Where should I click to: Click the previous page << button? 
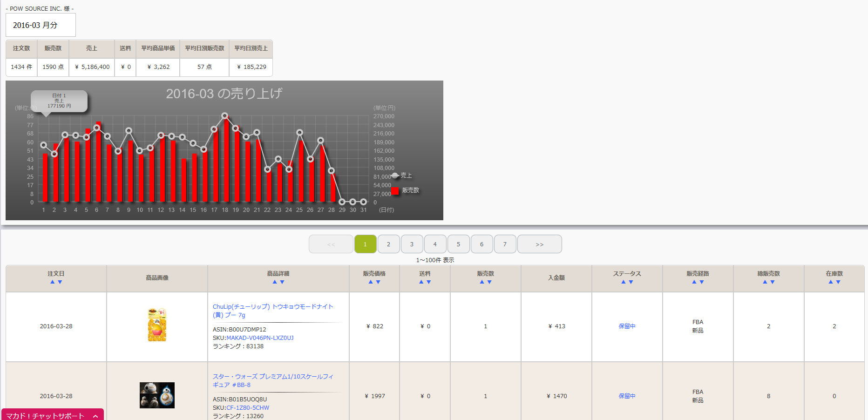pos(331,244)
